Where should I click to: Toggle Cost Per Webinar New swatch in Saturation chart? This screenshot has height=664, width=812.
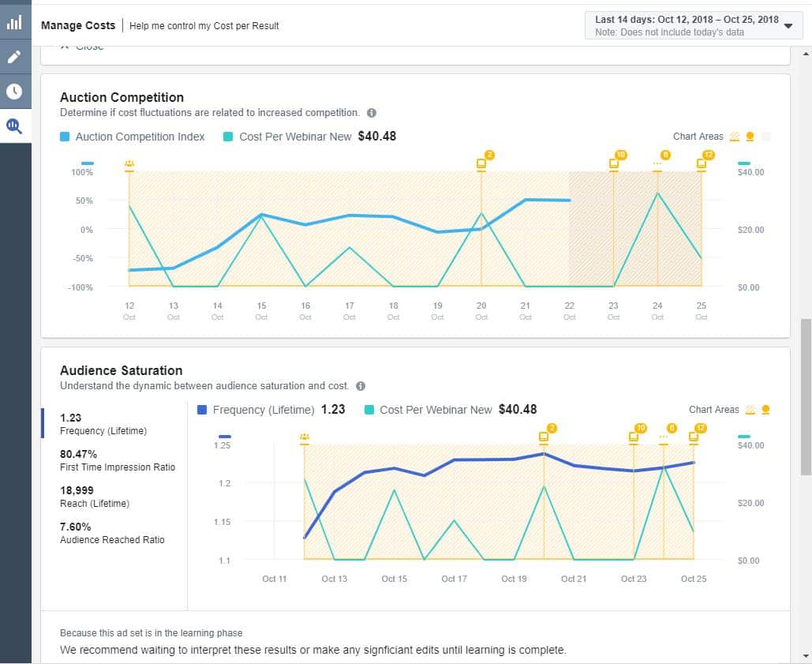(x=369, y=410)
